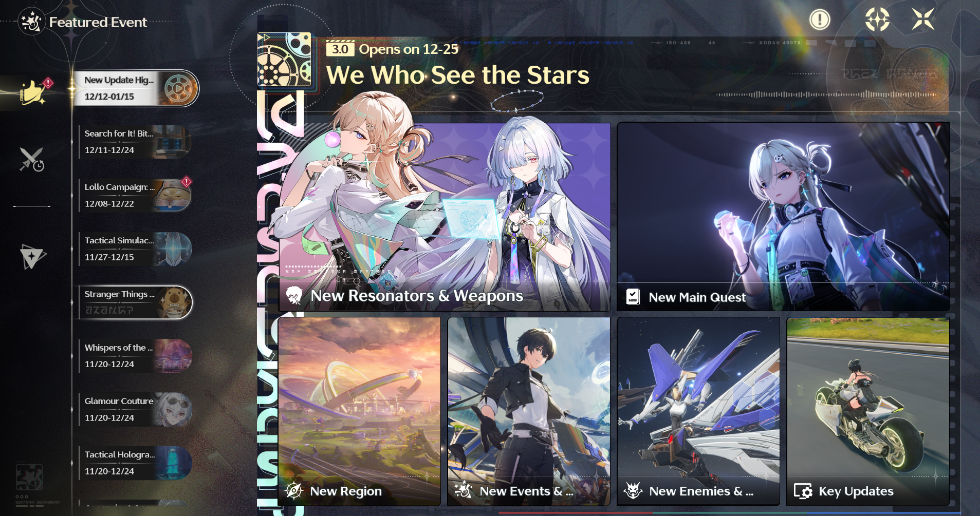Screen dimensions: 980x516
Task: Click the Featured Event header icon
Action: point(31,22)
